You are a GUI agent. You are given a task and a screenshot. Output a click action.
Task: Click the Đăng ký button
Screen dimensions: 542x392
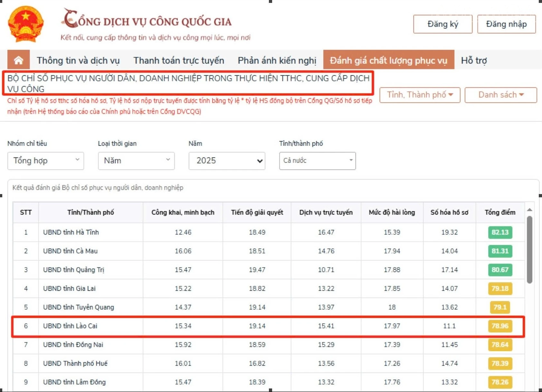tap(443, 24)
